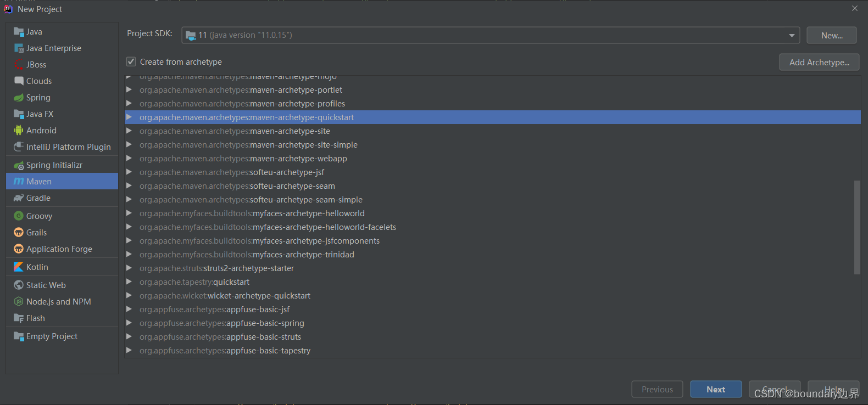
Task: Toggle Create from archetype checkbox
Action: pyautogui.click(x=131, y=61)
